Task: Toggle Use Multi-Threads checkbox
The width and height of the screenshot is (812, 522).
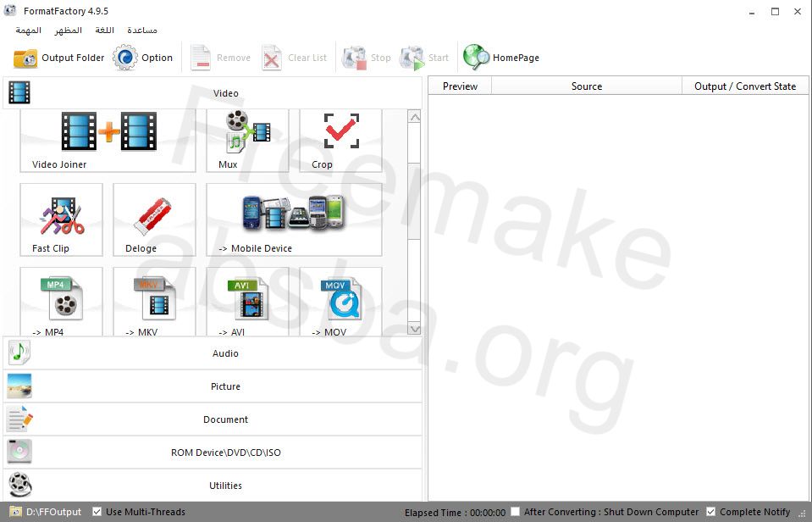Action: point(97,512)
